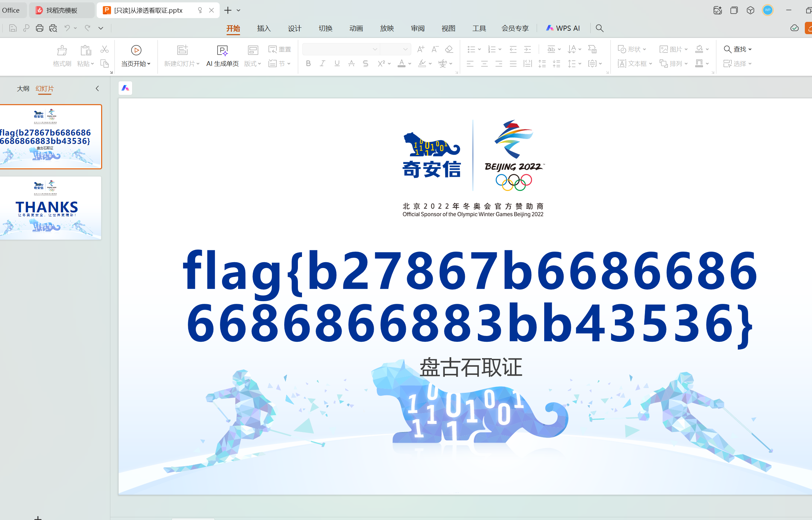Open the 动画 ribbon tab
812x520 pixels.
point(356,28)
